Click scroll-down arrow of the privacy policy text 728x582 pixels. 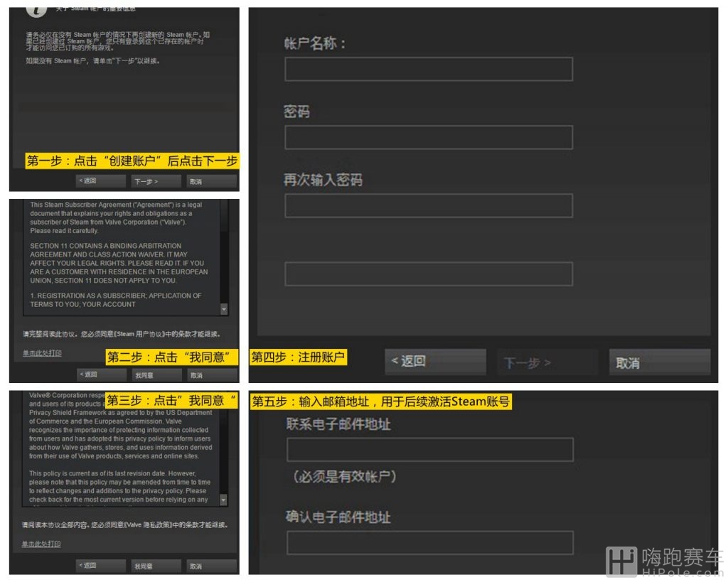point(223,500)
